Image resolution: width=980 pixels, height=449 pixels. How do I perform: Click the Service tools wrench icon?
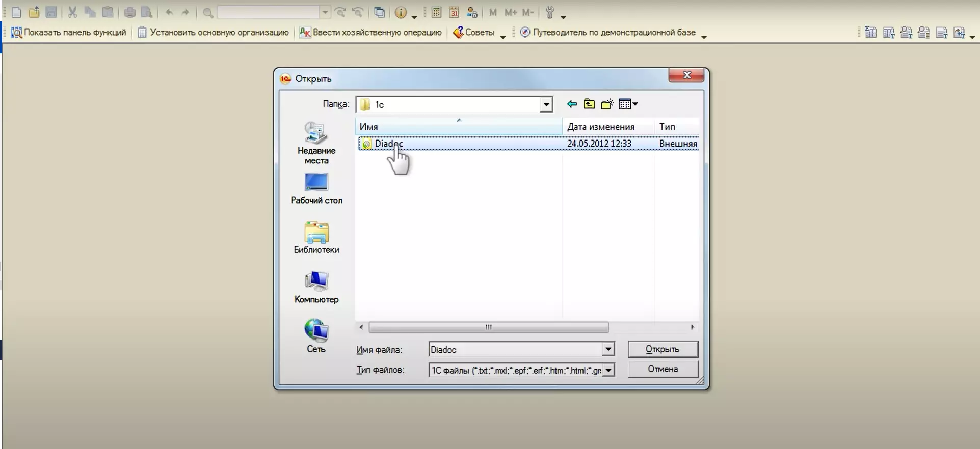pos(550,12)
